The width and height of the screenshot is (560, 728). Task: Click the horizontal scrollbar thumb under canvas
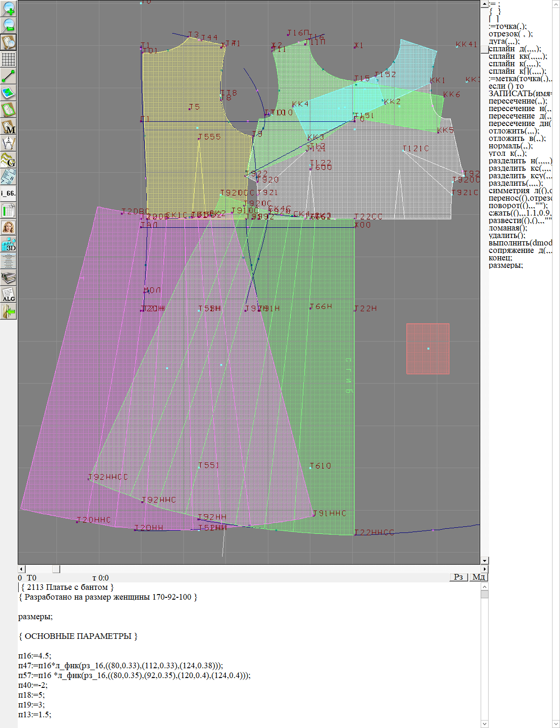[56, 569]
